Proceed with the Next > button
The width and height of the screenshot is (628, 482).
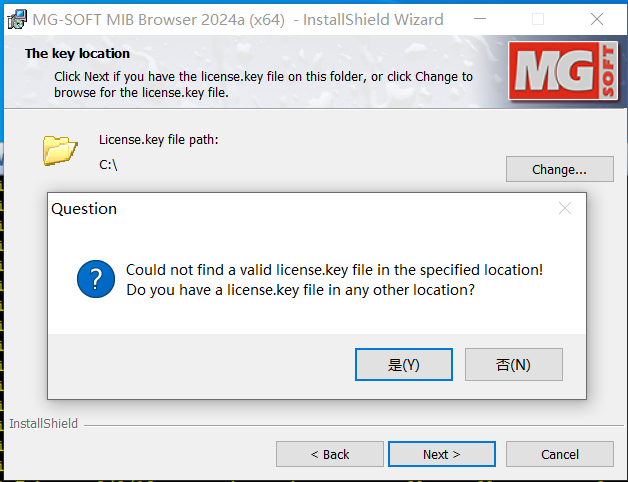point(442,454)
